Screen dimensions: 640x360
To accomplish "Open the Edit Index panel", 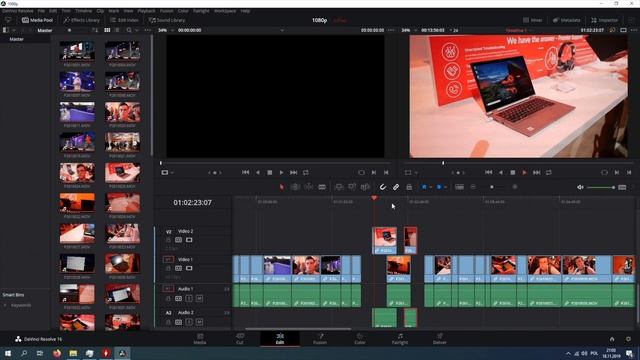I will point(124,20).
